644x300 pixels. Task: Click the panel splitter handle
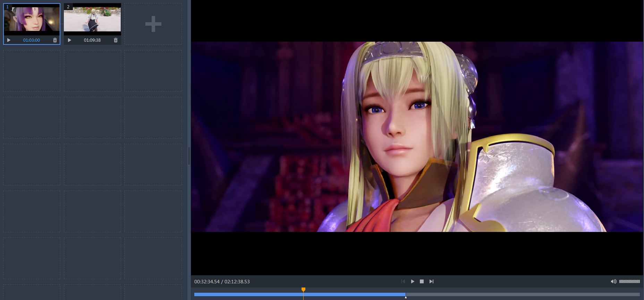[189, 156]
